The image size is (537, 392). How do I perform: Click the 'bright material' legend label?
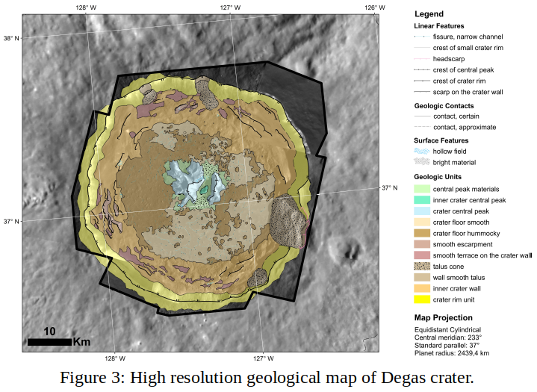[454, 162]
